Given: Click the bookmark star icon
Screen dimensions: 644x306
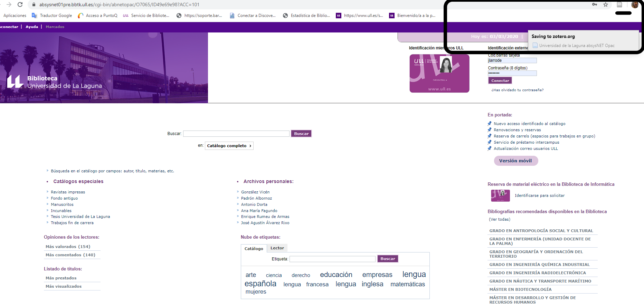Looking at the screenshot, I should coord(606,4).
